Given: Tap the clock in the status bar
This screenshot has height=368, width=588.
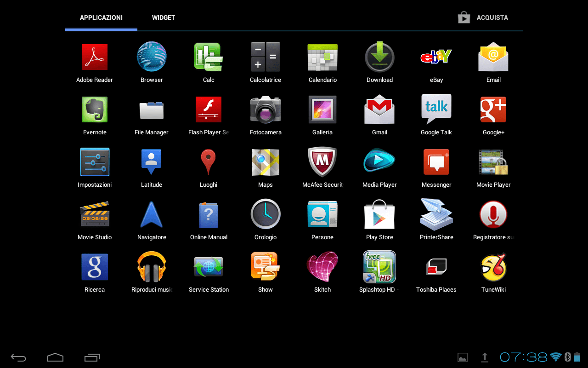Looking at the screenshot, I should (x=523, y=357).
